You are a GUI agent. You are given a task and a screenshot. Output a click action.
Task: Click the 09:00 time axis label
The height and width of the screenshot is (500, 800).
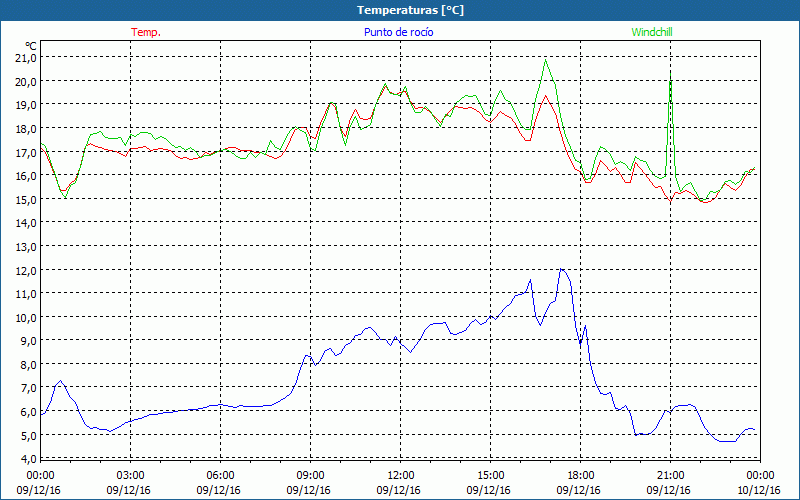(x=310, y=476)
